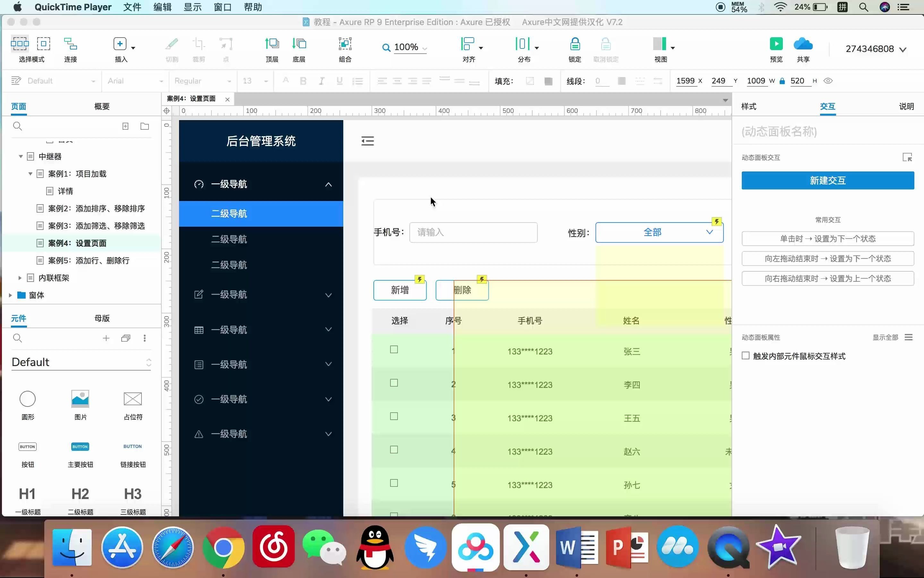
Task: Click the line color swatch
Action: (621, 81)
